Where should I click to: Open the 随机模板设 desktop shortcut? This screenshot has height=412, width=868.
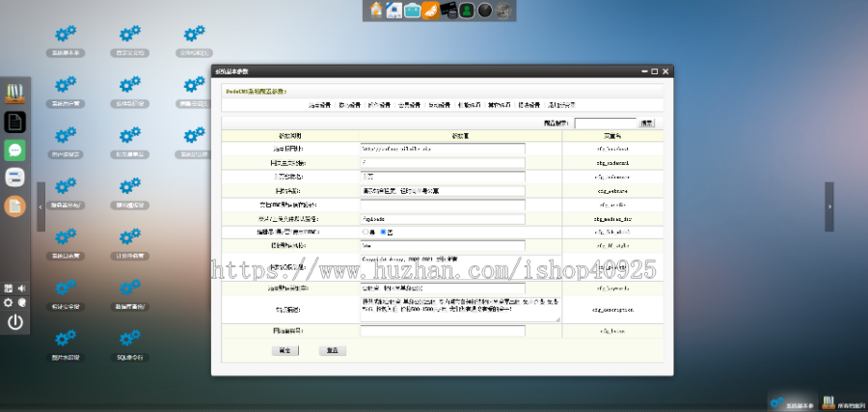130,194
